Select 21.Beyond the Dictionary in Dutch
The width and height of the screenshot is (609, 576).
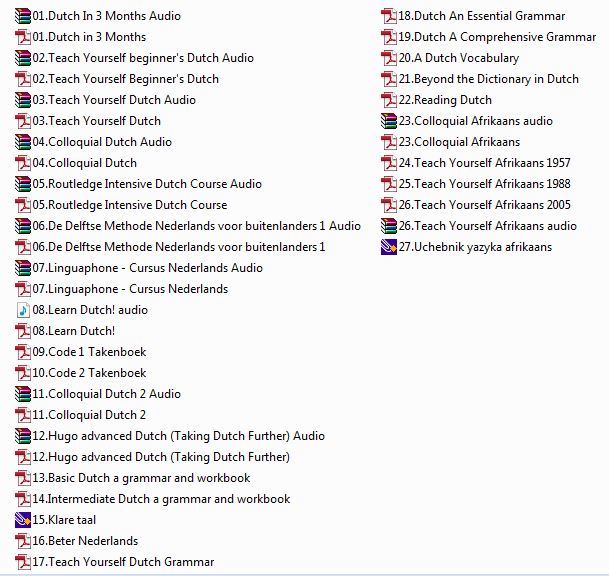488,79
